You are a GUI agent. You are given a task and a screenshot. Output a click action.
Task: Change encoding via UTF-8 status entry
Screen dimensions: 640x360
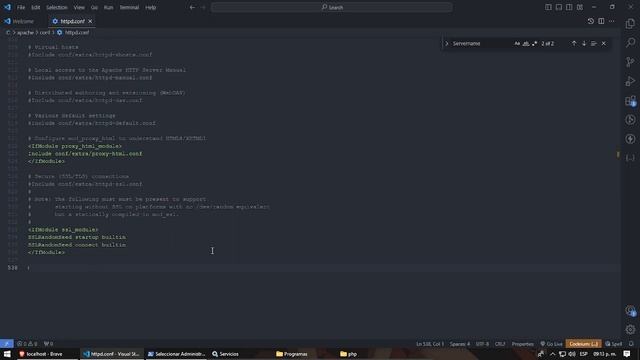click(482, 344)
